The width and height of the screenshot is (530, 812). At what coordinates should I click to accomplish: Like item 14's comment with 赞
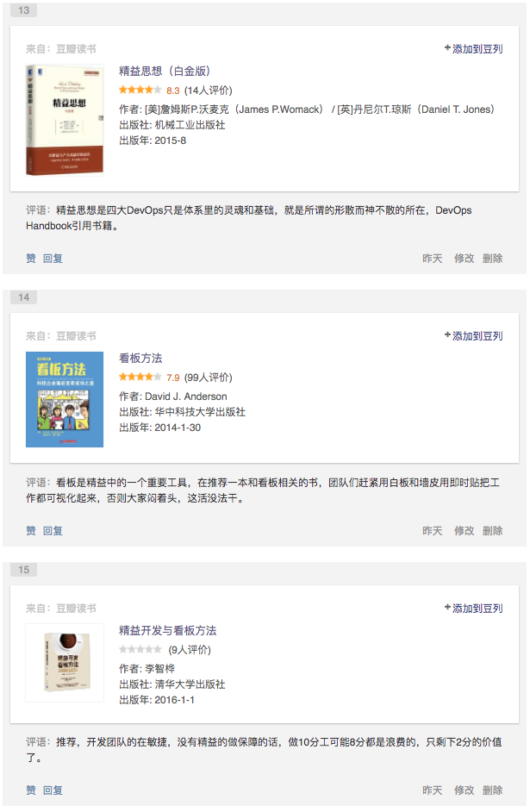(x=31, y=531)
